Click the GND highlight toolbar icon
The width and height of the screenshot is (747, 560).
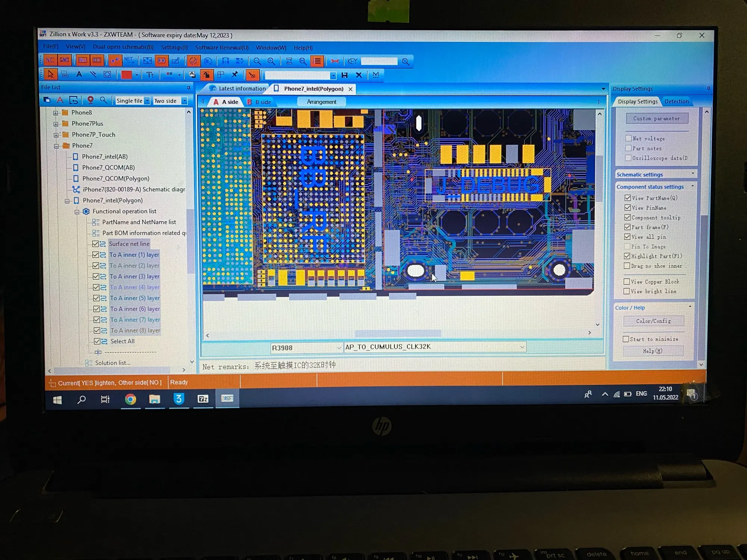tap(64, 60)
